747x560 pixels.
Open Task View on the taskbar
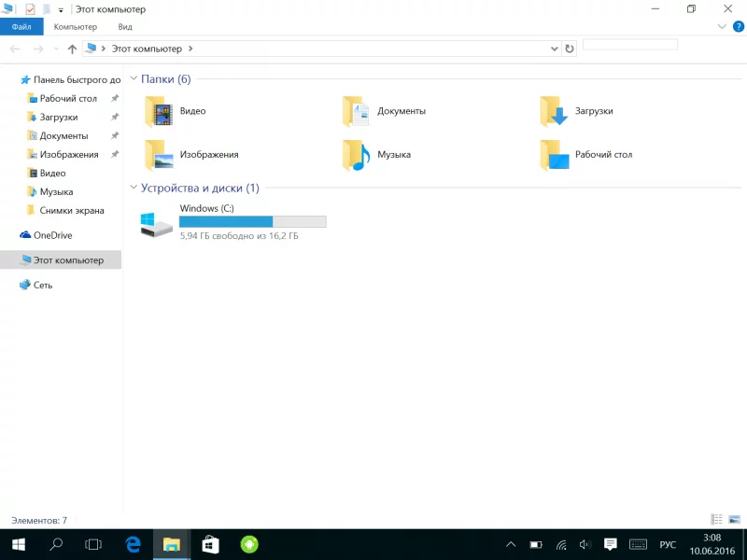click(x=93, y=544)
